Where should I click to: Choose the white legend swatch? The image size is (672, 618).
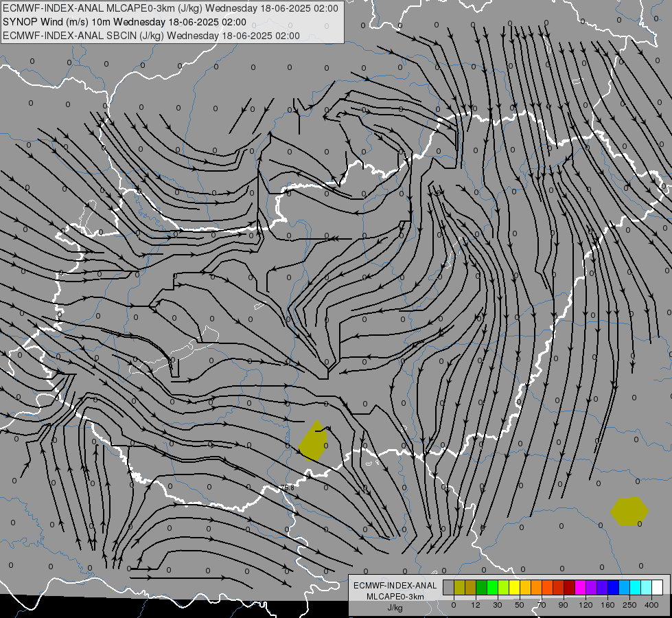(x=658, y=587)
